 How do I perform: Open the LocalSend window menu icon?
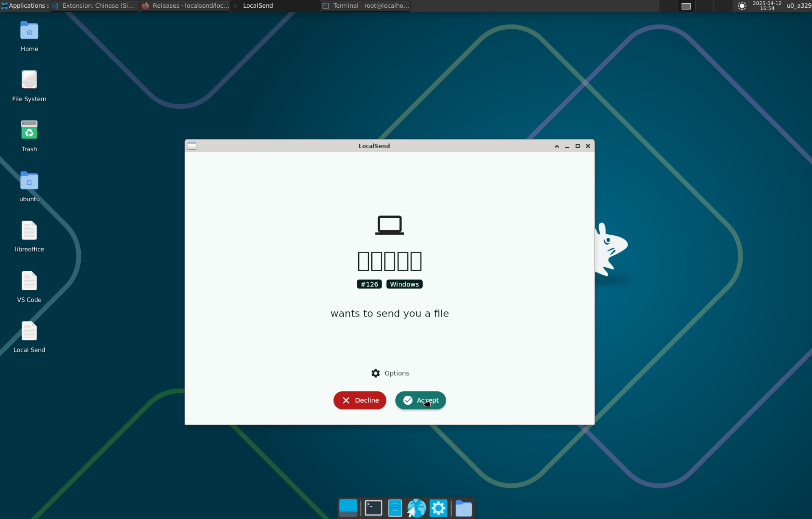[191, 146]
